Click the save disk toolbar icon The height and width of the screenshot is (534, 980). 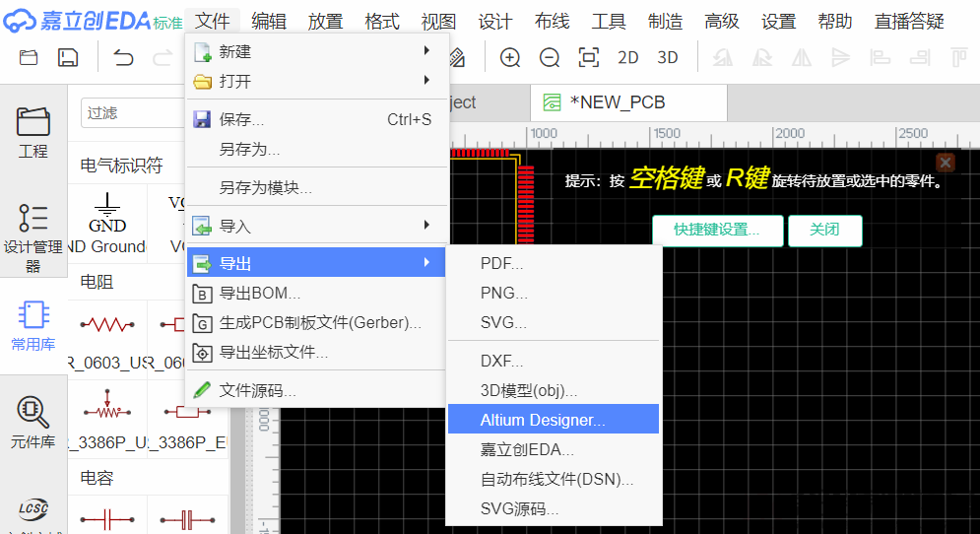coord(68,58)
